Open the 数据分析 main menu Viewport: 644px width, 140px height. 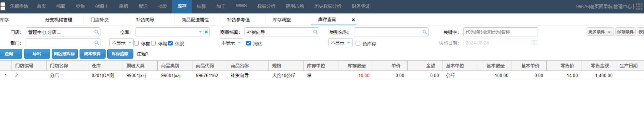click(x=266, y=6)
